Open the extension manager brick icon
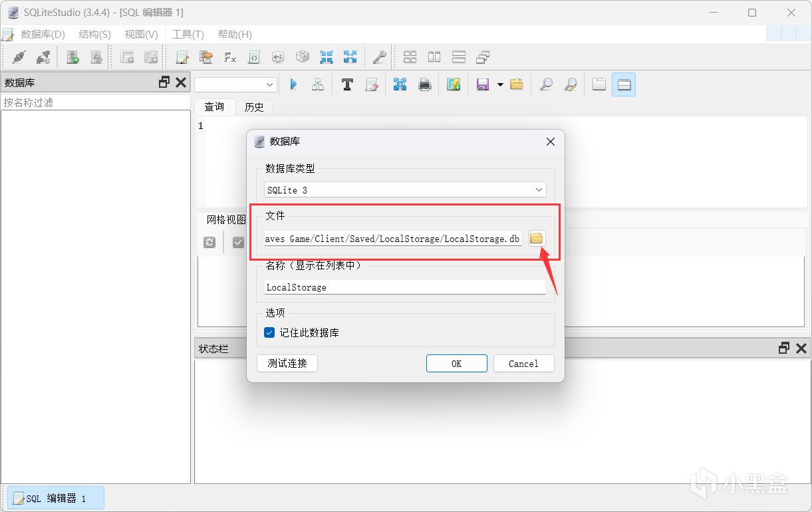812x512 pixels. pyautogui.click(x=303, y=58)
